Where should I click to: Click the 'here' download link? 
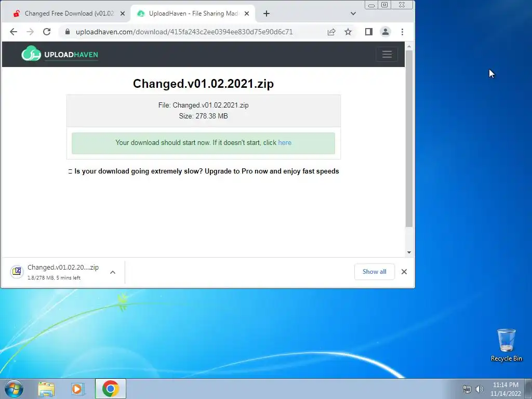[285, 143]
